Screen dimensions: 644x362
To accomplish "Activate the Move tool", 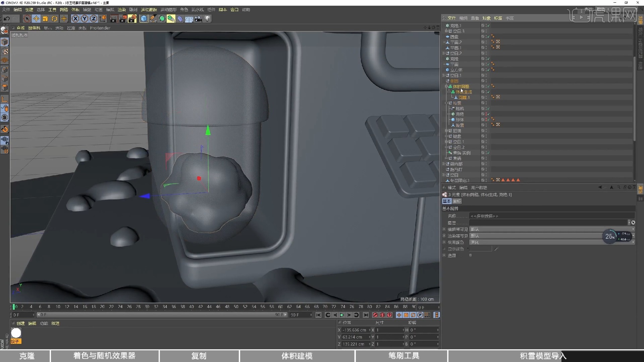I will click(x=36, y=19).
